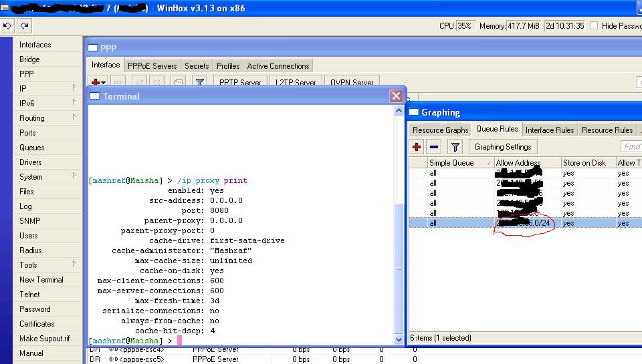Screen dimensions: 642x364
Task: Select the queue rule row ending in .0/24
Action: click(526, 223)
